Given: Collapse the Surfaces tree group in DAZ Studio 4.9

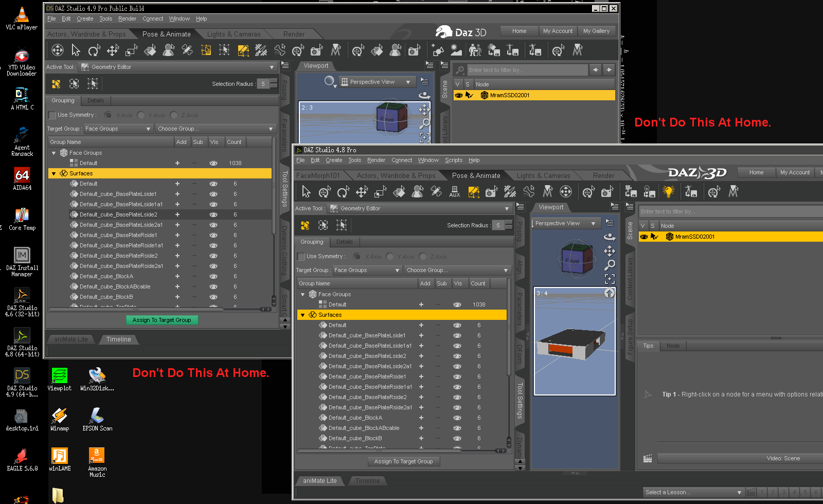Looking at the screenshot, I should (53, 174).
